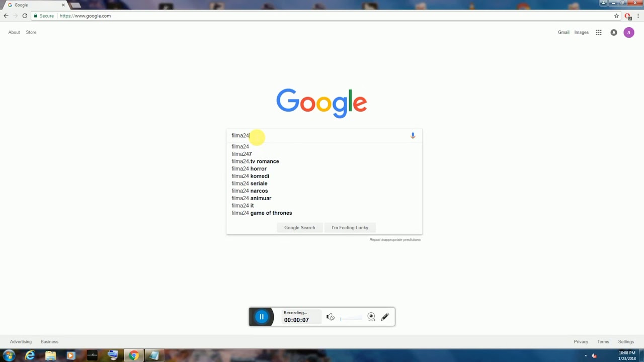Click the system tray volume icon

click(594, 356)
